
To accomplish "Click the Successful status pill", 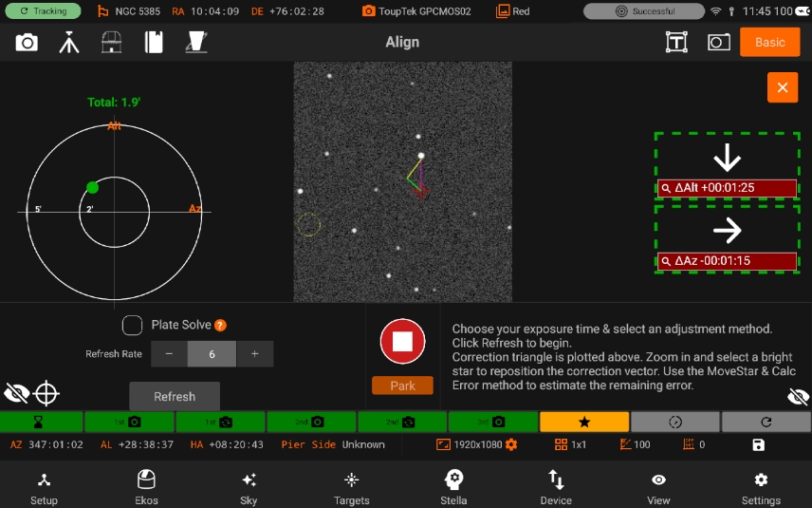I will (644, 10).
